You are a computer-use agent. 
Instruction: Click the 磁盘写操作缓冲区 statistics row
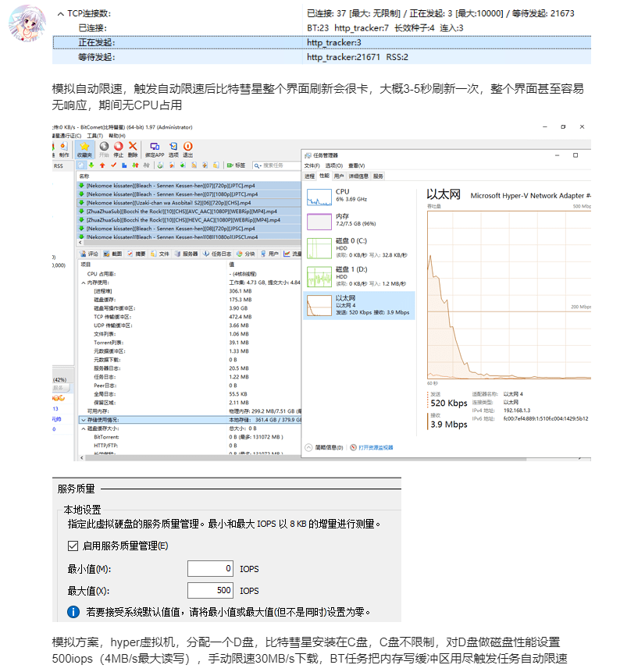pos(190,308)
